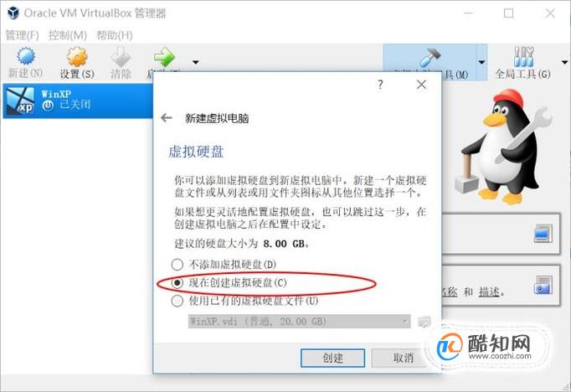Open Settings (设置) gear icon

pyautogui.click(x=77, y=57)
